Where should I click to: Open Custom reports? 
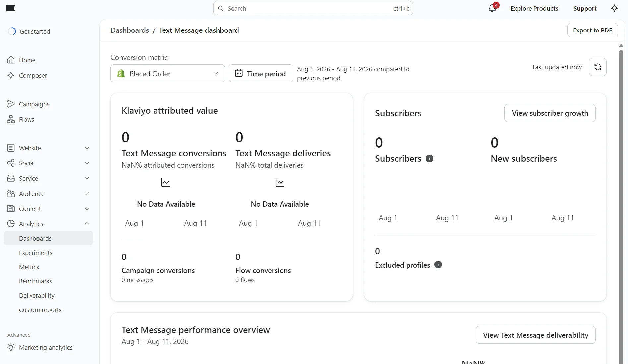40,310
